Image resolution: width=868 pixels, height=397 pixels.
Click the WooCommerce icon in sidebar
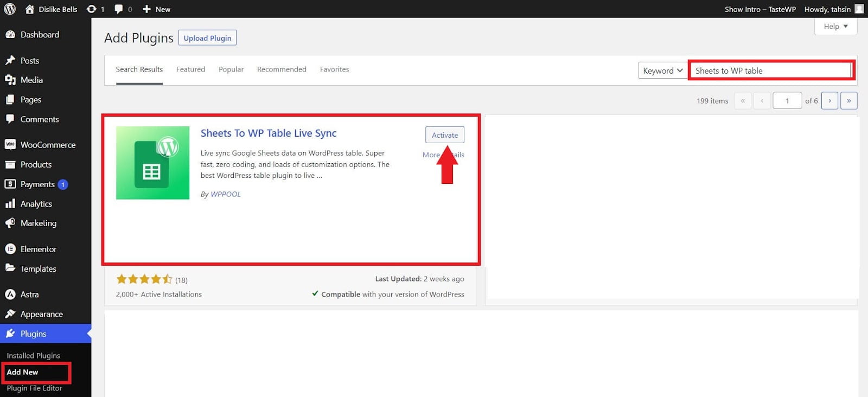coord(10,144)
